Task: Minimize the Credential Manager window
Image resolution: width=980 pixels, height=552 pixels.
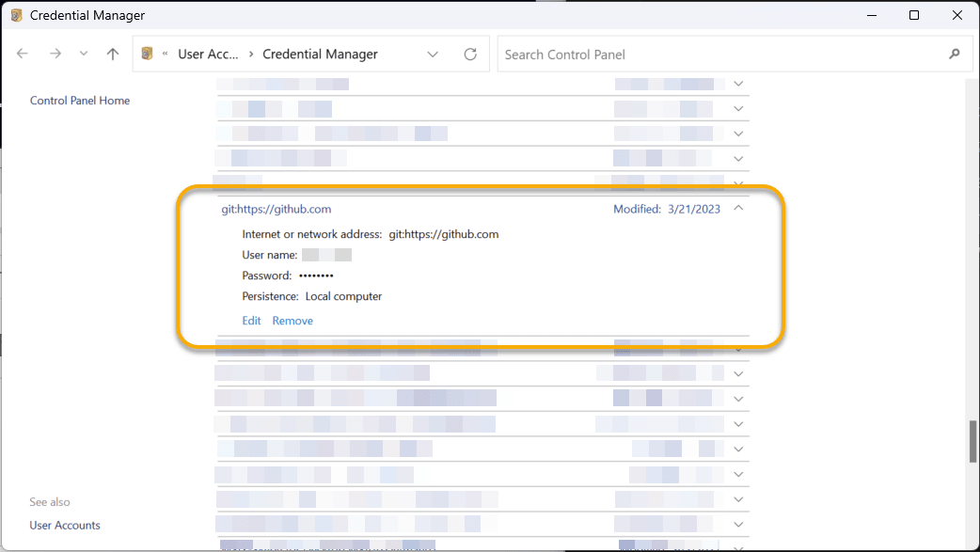Action: coord(872,15)
